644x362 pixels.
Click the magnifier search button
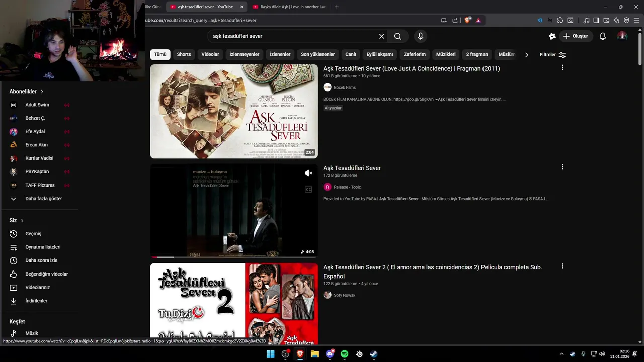click(398, 36)
